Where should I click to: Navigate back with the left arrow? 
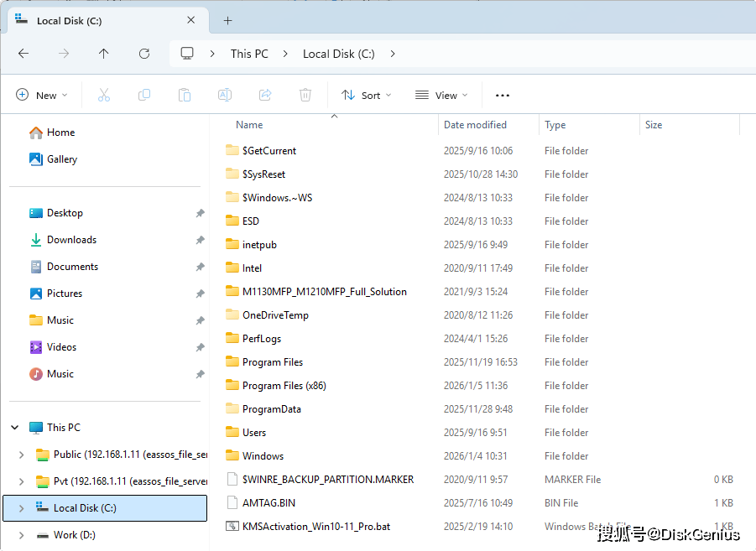(x=23, y=54)
